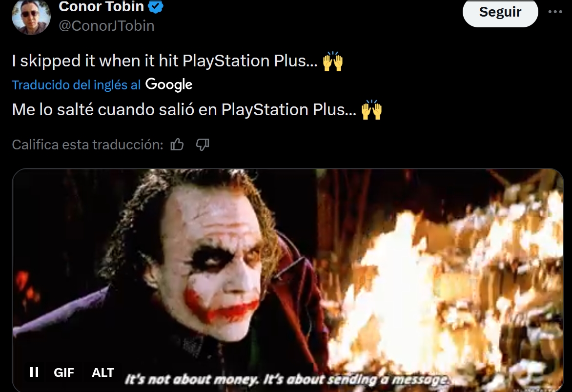Click the Seguir follow button
This screenshot has height=392, width=572.
(x=500, y=12)
